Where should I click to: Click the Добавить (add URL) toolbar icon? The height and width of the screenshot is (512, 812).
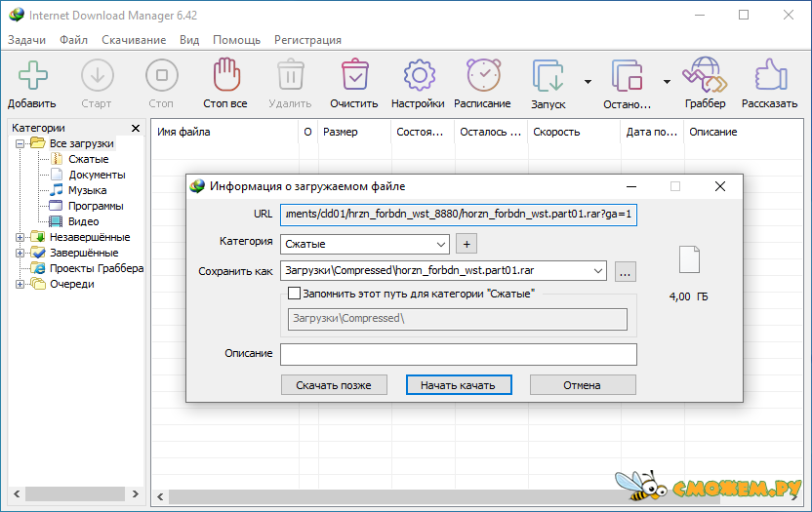[32, 76]
